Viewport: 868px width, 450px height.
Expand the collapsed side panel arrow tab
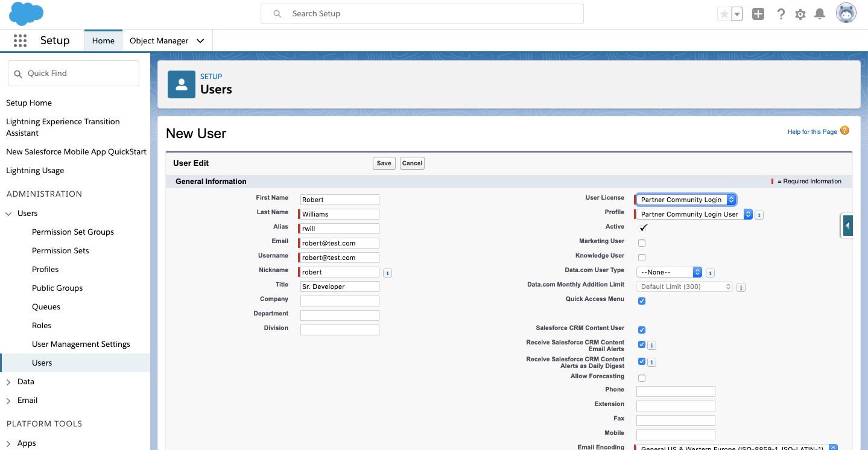[x=847, y=226]
